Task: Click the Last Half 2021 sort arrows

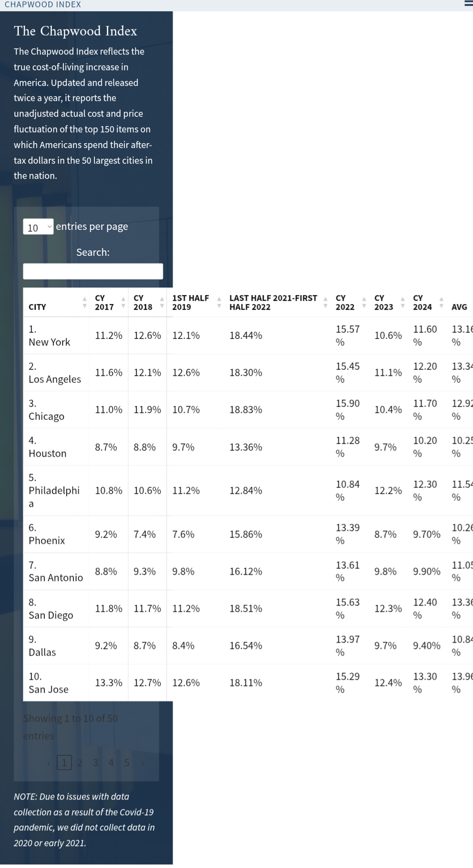Action: coord(325,303)
